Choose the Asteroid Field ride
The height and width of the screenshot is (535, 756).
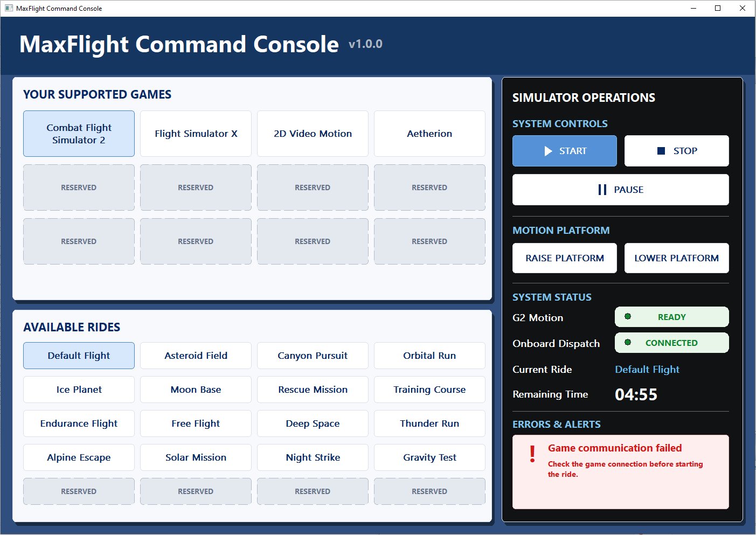(x=196, y=356)
